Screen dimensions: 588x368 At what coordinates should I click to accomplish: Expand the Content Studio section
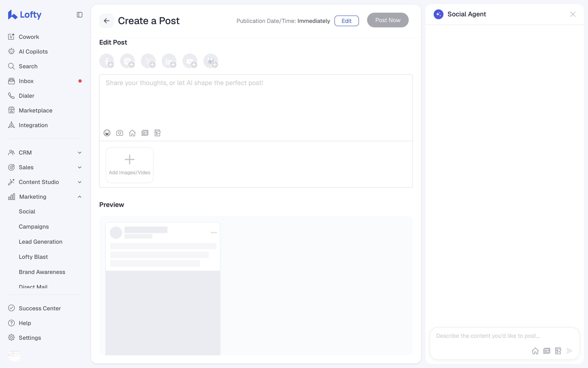pos(45,182)
